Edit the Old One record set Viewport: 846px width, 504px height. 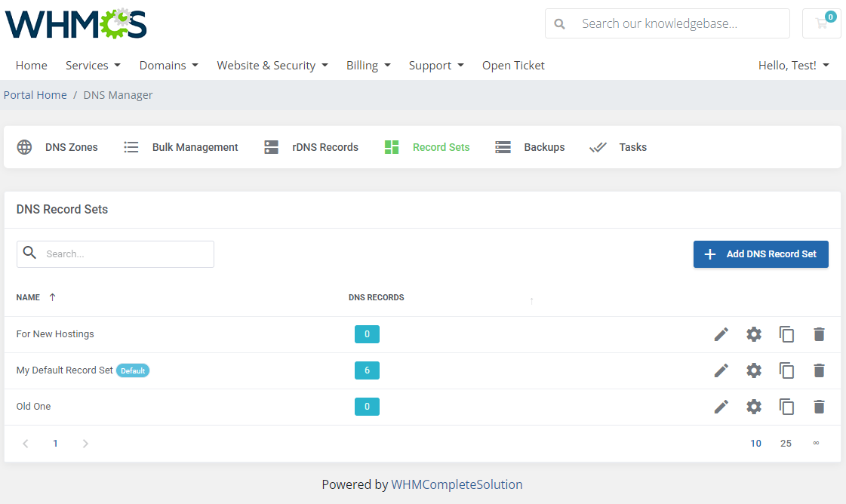tap(721, 407)
